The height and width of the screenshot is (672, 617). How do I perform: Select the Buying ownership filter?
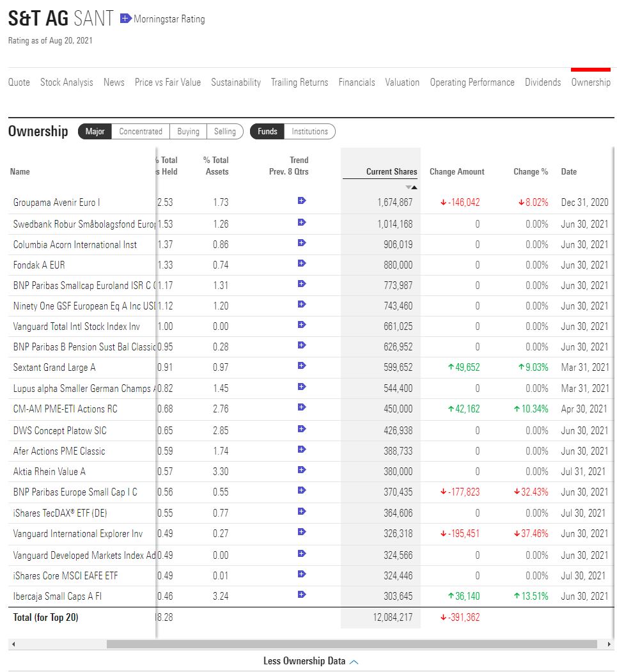coord(189,132)
